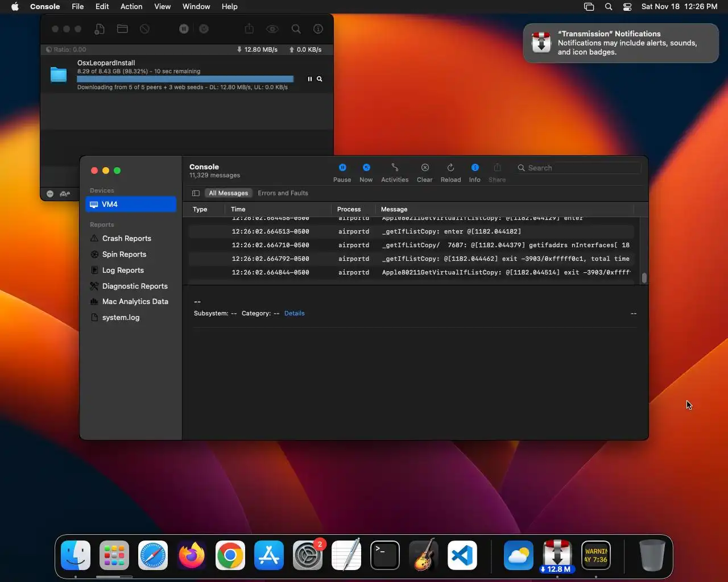Click Transmission share toolbar icon

tap(249, 29)
